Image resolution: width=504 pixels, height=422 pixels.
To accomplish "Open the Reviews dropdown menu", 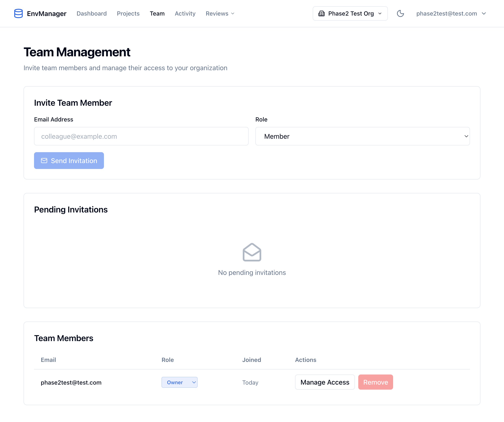I will pos(219,13).
